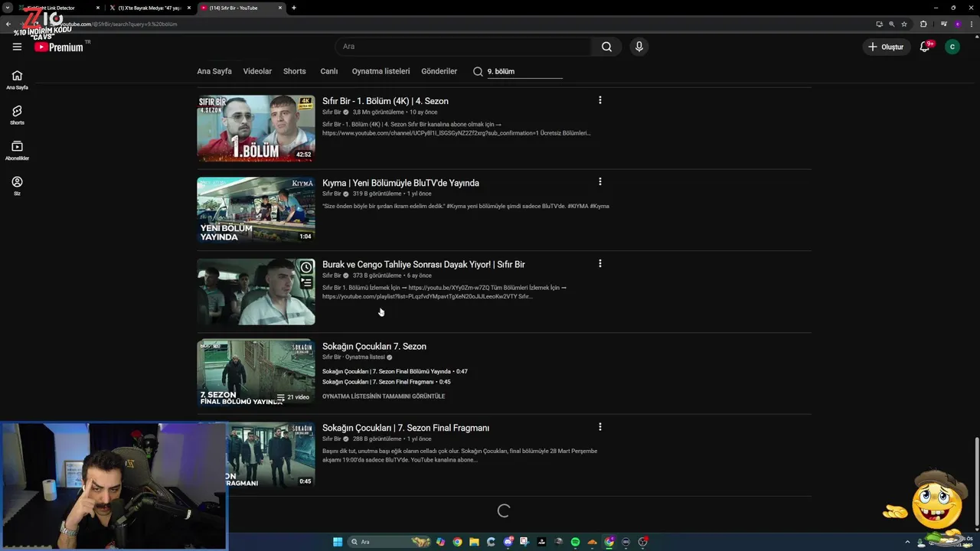Open the account avatar menu
This screenshot has width=980, height=551.
952,47
